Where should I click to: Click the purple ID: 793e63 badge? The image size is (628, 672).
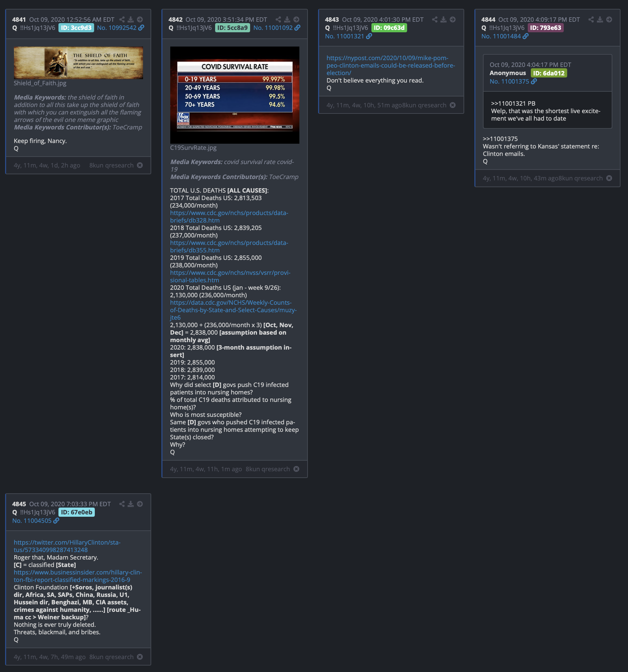coord(545,28)
